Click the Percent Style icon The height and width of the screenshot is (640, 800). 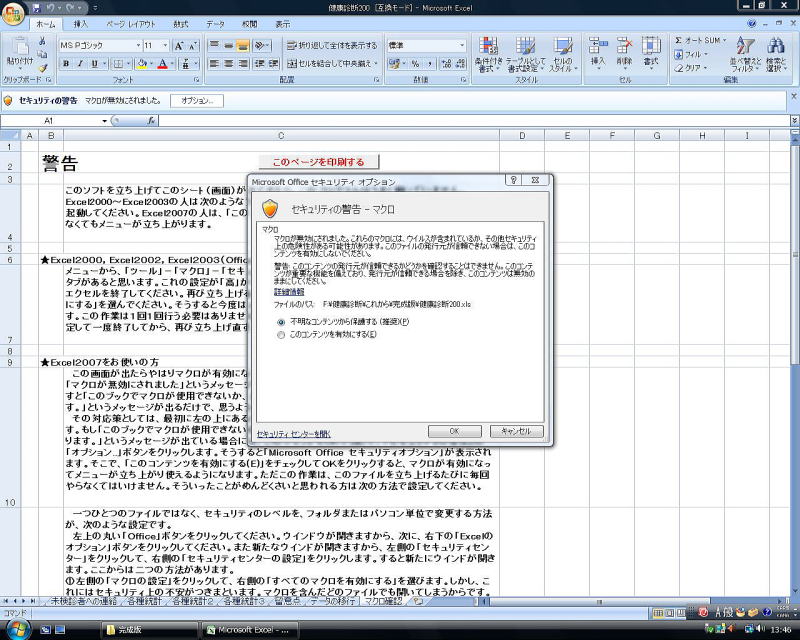click(415, 64)
